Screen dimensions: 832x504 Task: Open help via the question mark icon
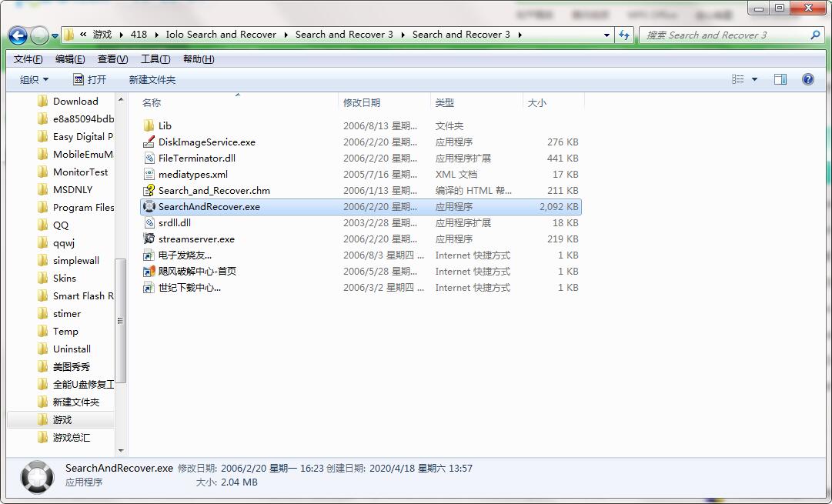[807, 79]
